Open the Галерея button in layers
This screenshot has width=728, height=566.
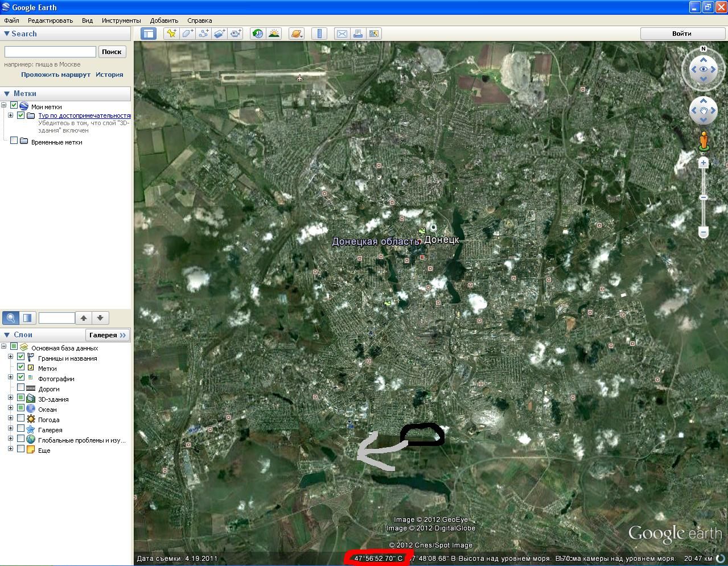point(108,335)
